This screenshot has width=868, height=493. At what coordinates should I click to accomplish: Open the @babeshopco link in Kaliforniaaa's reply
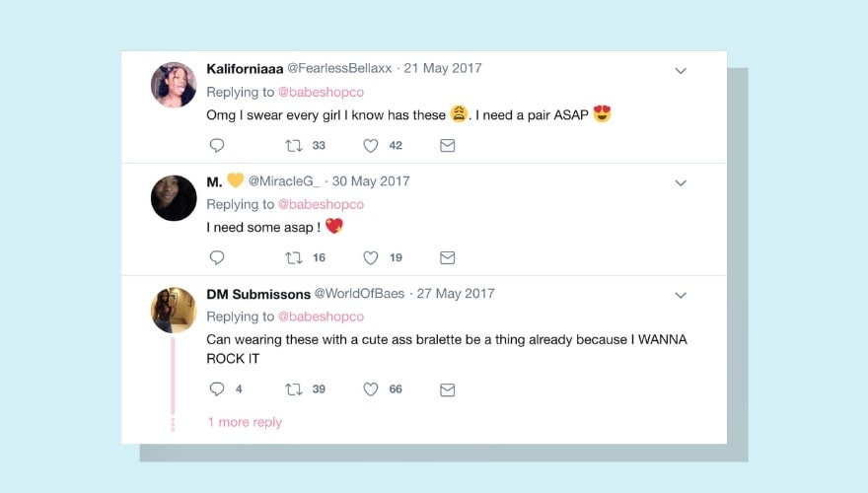point(321,92)
